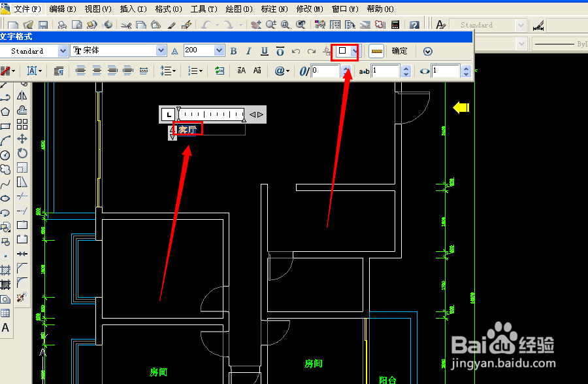
Task: Set paragraph alignment to Right
Action: [112, 71]
